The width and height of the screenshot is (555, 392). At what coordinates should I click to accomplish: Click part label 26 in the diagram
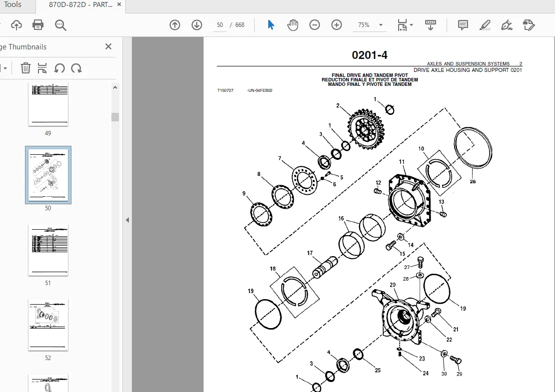coord(473,181)
